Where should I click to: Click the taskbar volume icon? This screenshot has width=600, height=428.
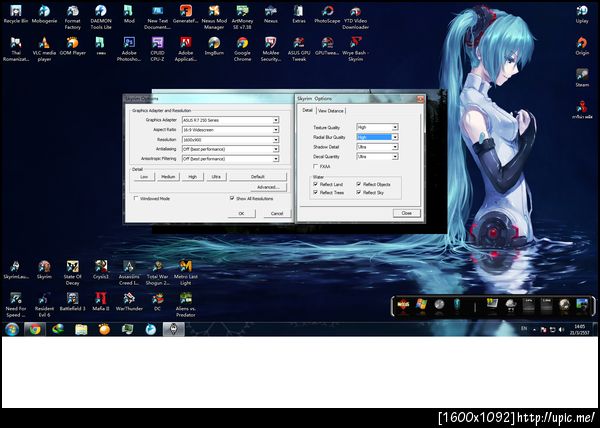coord(561,329)
